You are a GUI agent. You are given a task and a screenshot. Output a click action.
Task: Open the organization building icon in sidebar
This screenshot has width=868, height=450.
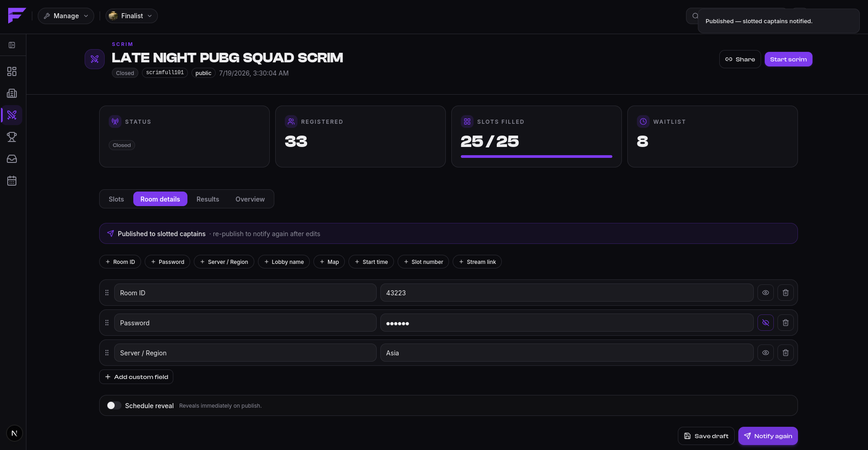[x=12, y=93]
